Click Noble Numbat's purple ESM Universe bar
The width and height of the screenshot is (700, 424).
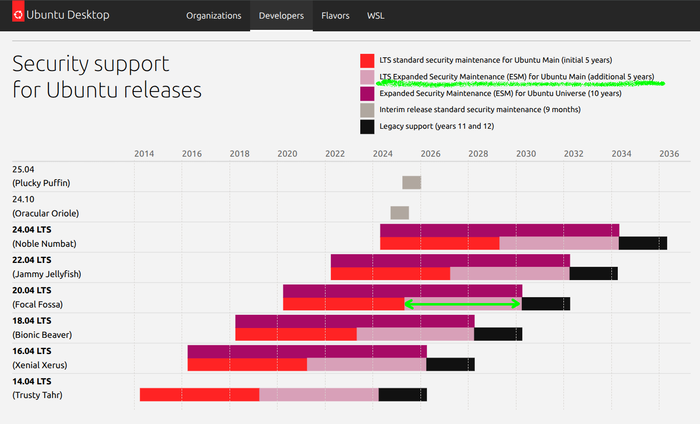click(x=500, y=230)
